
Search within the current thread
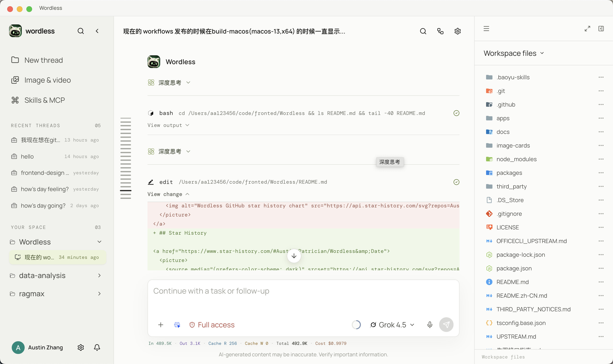(x=423, y=31)
